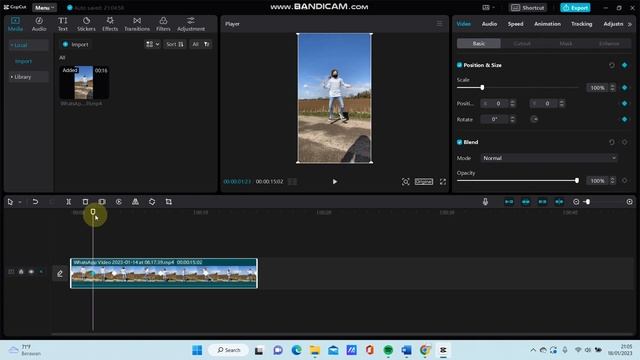
Task: Open the Player panel hamburger menu
Action: tap(440, 24)
